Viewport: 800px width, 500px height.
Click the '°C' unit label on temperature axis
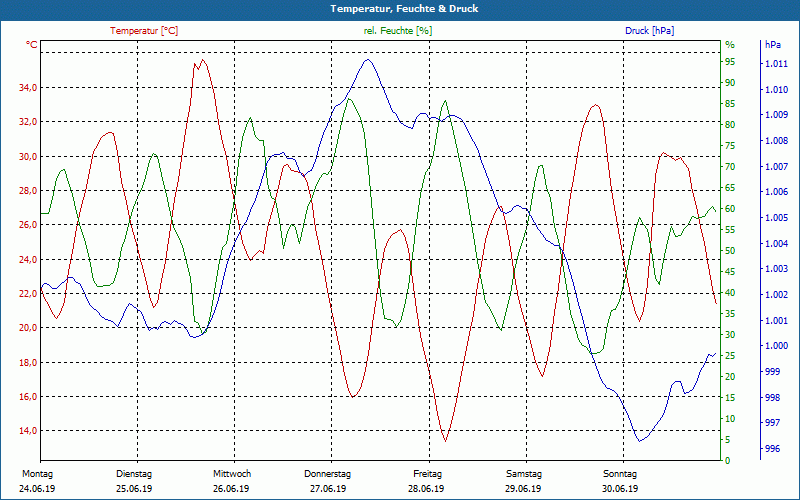[x=32, y=45]
